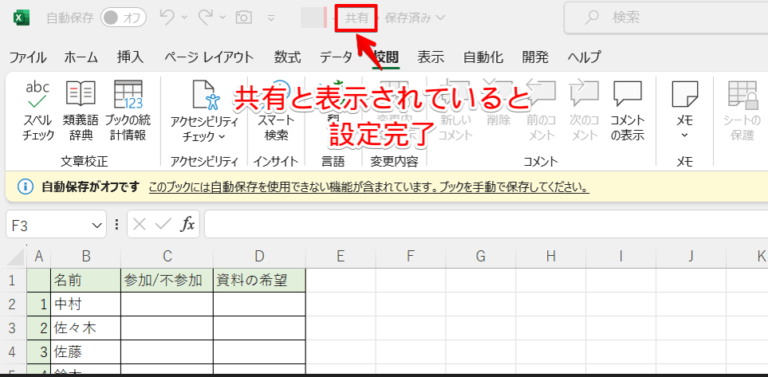Open the 類義語辞典 thesaurus
Viewport: 768px width, 377px height.
pos(80,111)
